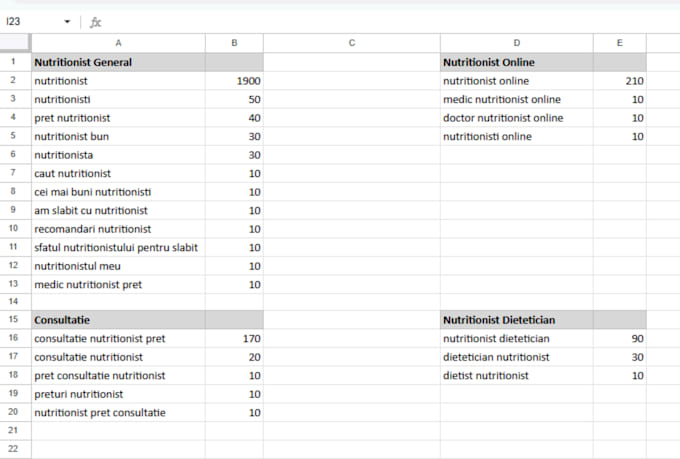The image size is (680, 459).
Task: Click the select-all corner box
Action: 15,43
